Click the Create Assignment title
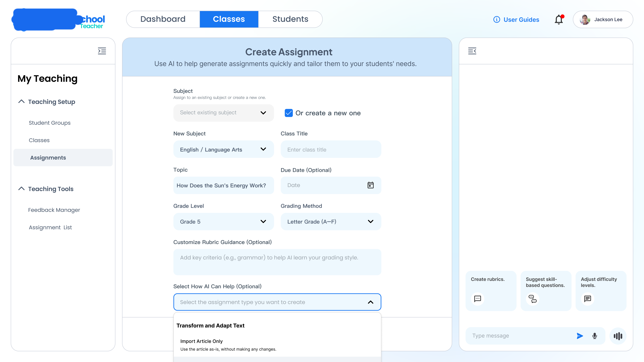 [288, 52]
